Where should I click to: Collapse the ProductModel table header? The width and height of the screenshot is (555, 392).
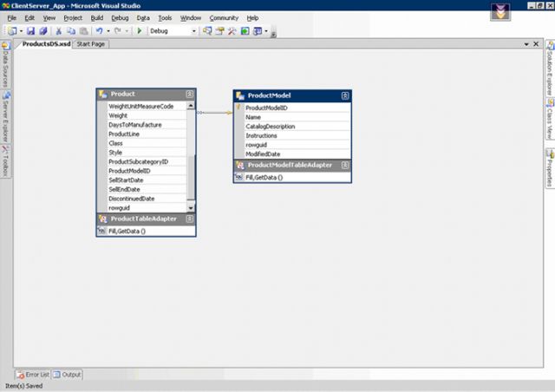pyautogui.click(x=345, y=95)
